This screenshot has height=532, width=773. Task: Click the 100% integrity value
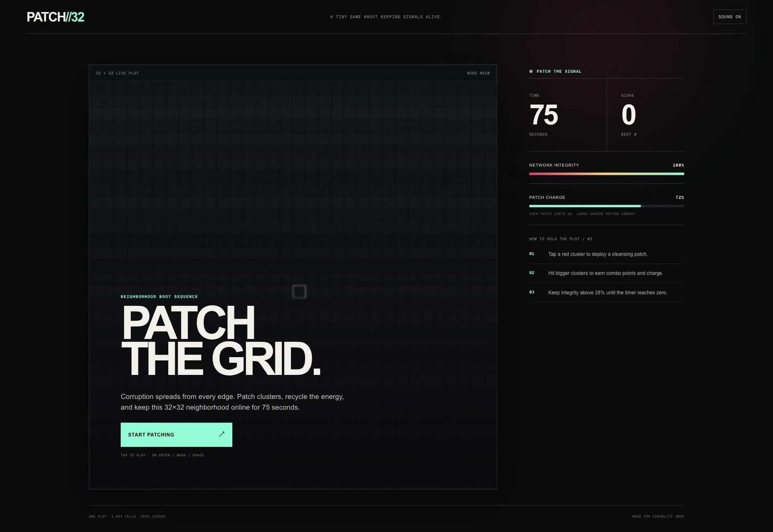point(678,165)
